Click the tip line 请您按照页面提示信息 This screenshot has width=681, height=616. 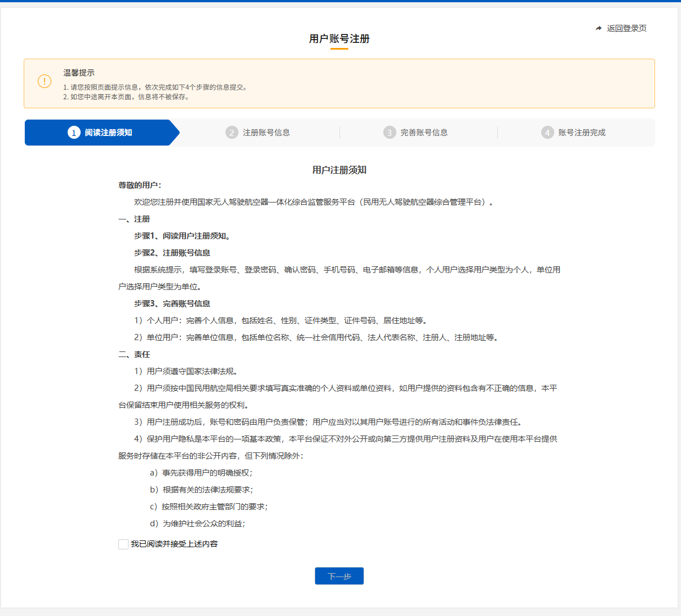[x=156, y=87]
